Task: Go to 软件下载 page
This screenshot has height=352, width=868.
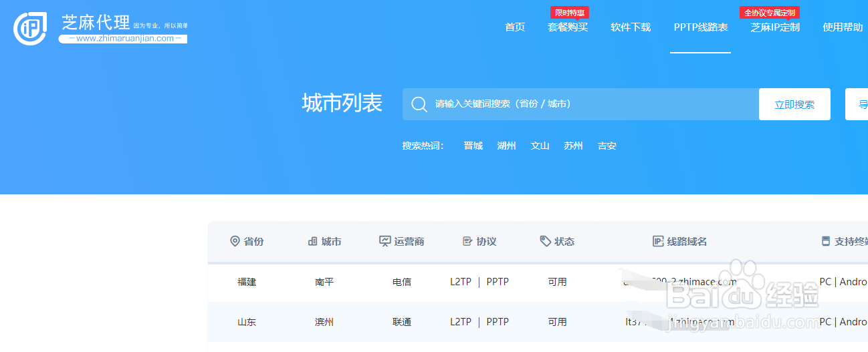Action: (631, 27)
